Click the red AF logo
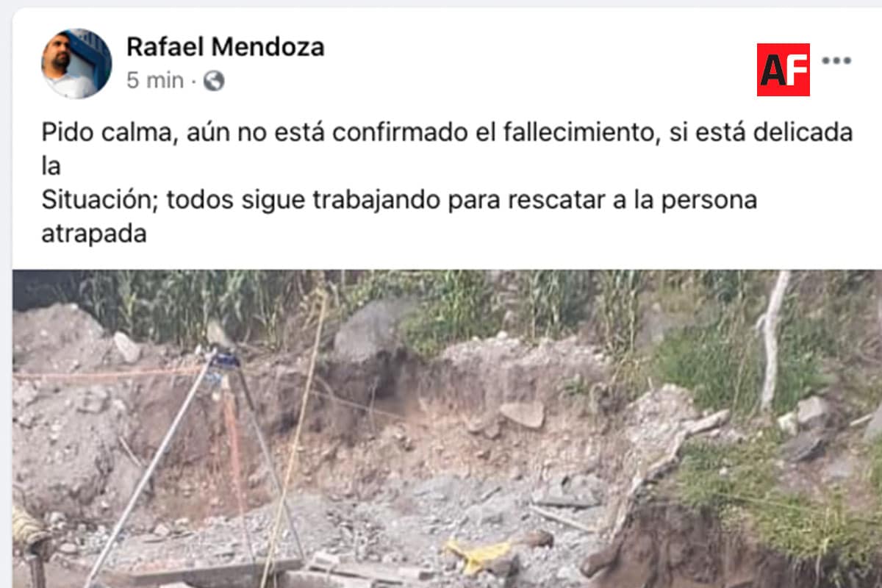Viewport: 882px width, 588px height. point(784,70)
